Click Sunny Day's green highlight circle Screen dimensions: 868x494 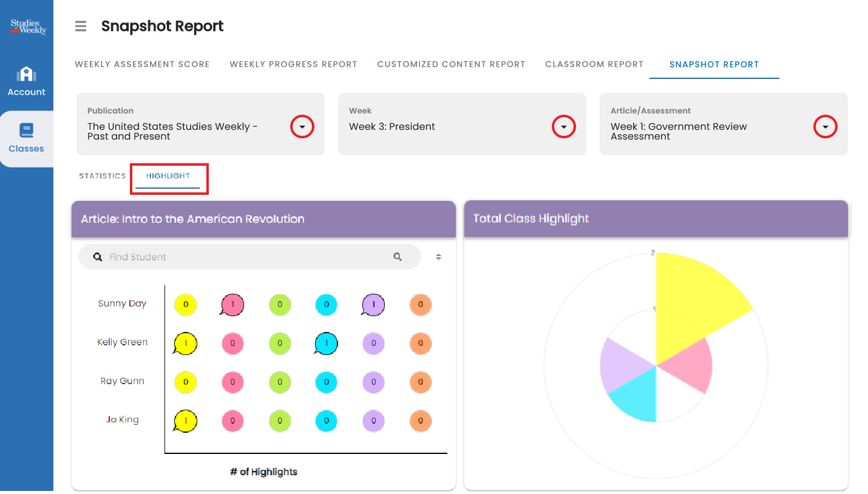pyautogui.click(x=280, y=304)
